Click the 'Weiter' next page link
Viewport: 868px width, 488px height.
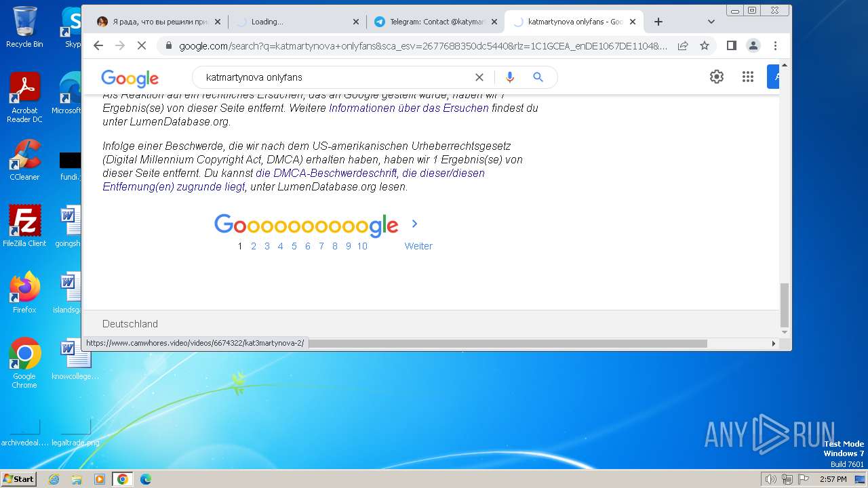[418, 246]
